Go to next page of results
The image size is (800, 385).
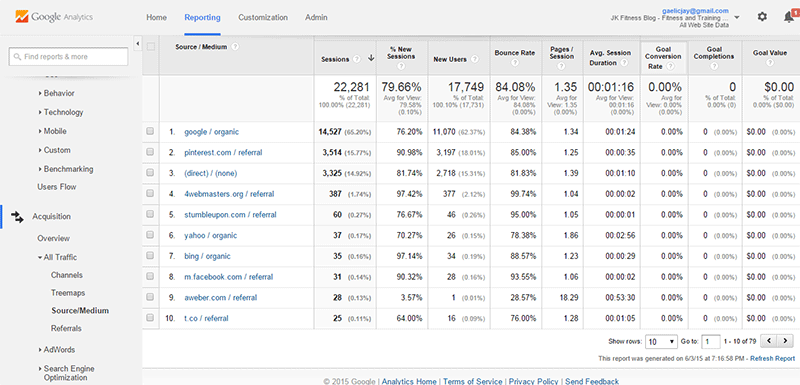point(785,341)
